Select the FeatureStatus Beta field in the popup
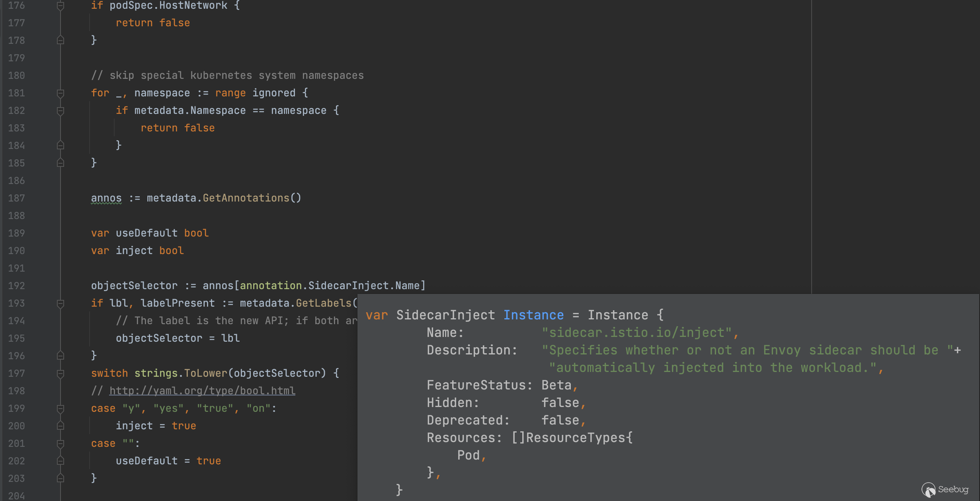Screen dimensions: 980x501 point(502,385)
